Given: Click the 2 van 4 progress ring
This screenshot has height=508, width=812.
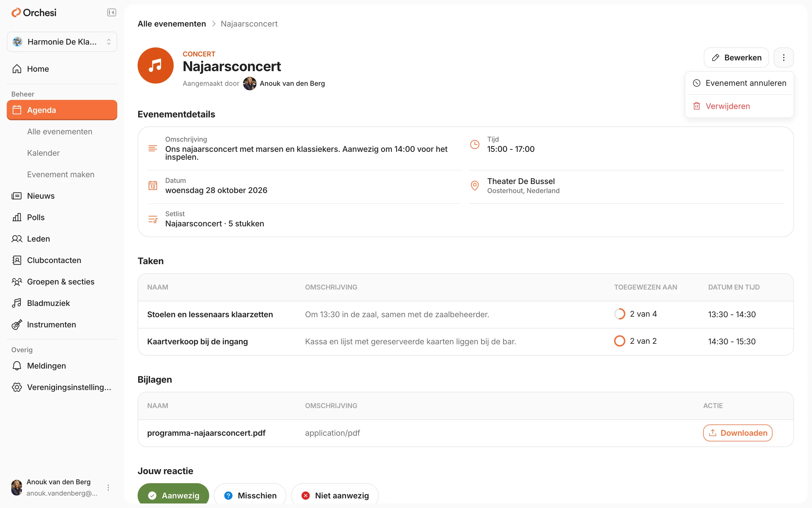Looking at the screenshot, I should coord(620,314).
